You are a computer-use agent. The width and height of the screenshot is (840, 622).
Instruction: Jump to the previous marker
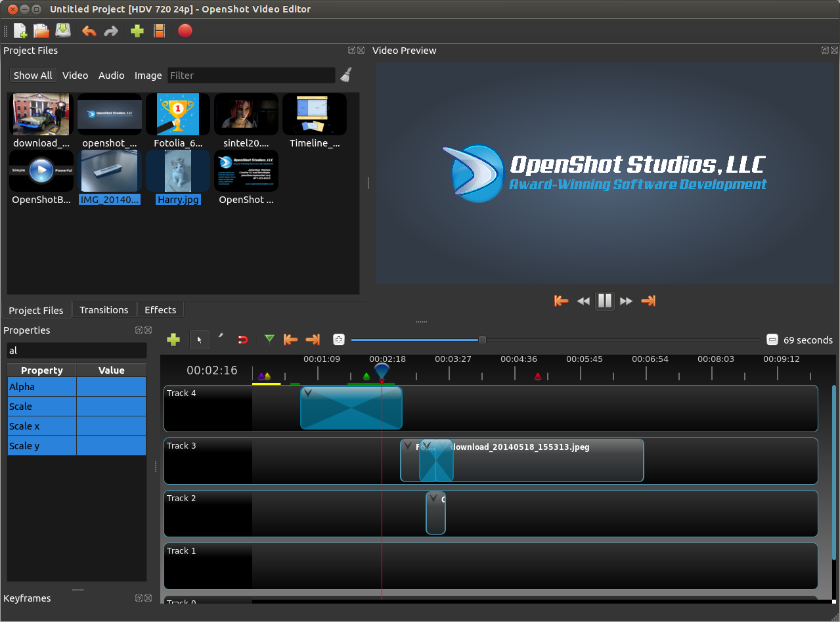[x=290, y=340]
